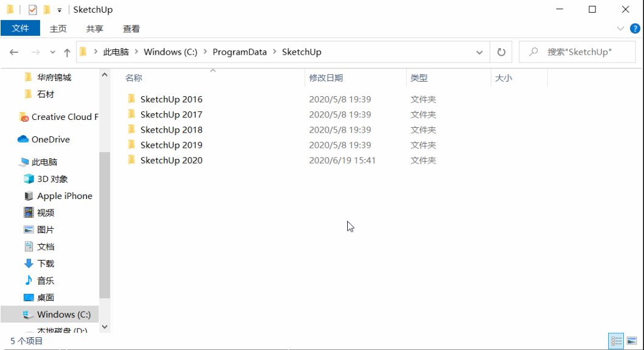Image resolution: width=644 pixels, height=350 pixels.
Task: Click the Forward navigation arrow
Action: pos(36,52)
